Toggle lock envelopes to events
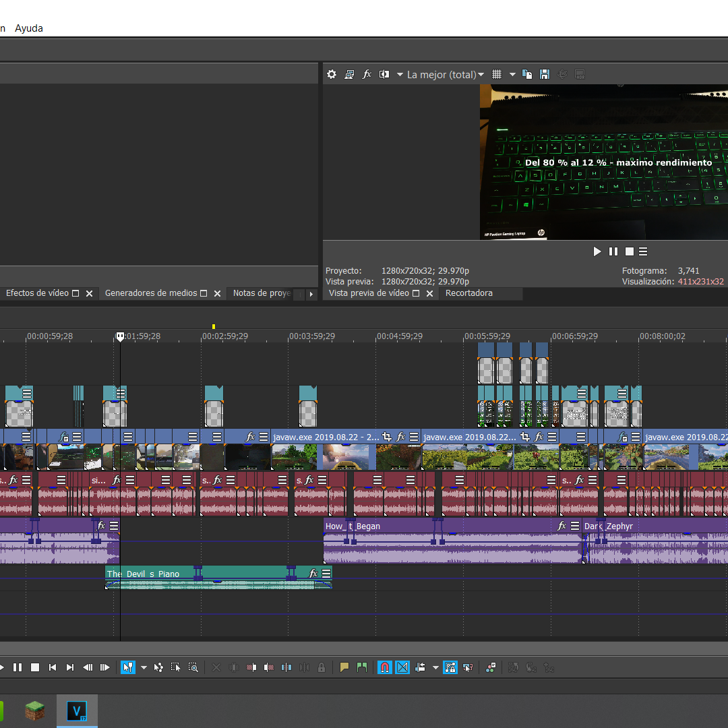 click(x=450, y=667)
